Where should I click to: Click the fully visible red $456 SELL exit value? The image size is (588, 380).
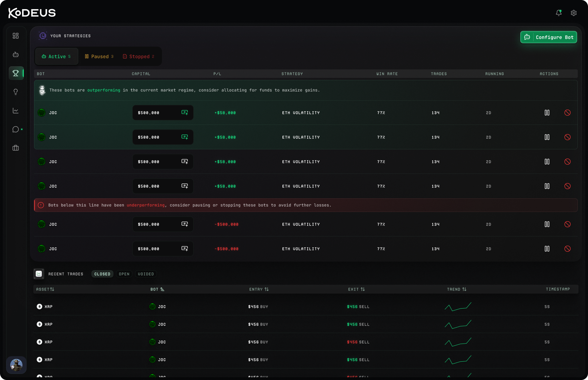[358, 342]
